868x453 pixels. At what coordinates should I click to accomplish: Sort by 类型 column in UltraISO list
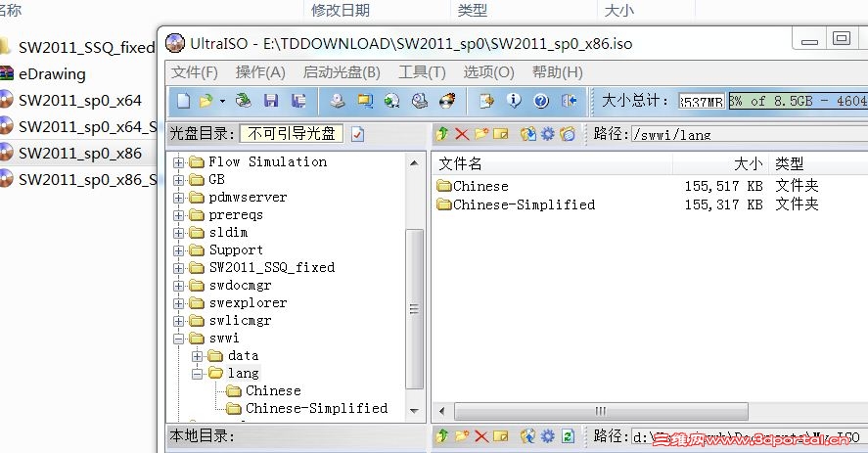tap(818, 163)
